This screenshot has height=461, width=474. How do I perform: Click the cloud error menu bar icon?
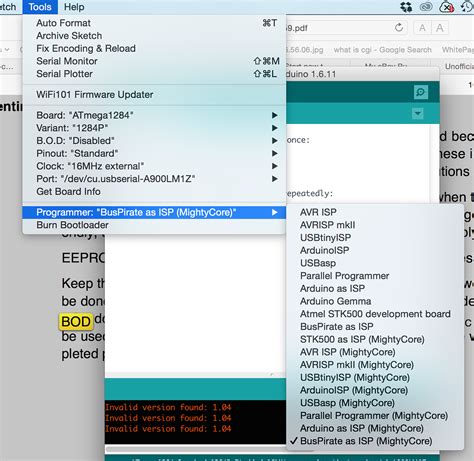coord(447,7)
